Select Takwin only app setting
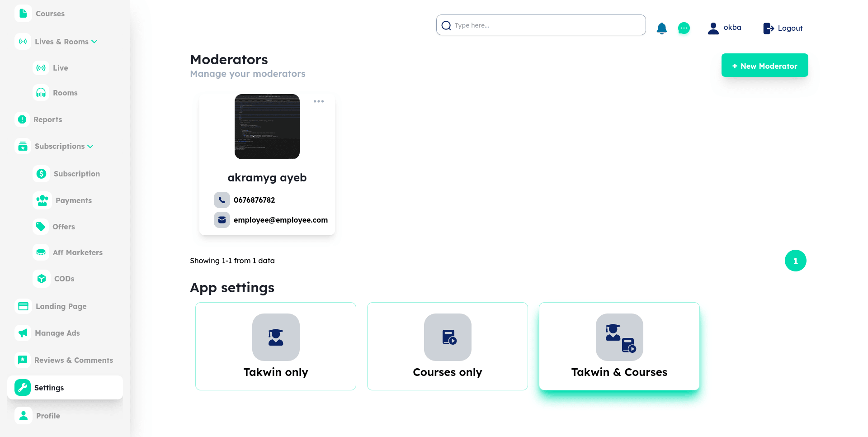The image size is (868, 437). (276, 346)
